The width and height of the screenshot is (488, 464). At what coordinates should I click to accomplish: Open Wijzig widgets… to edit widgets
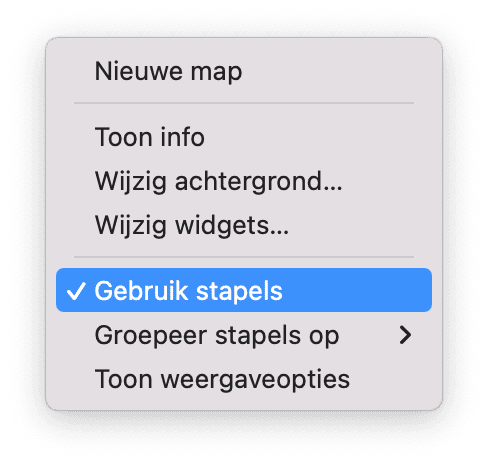tap(244, 226)
